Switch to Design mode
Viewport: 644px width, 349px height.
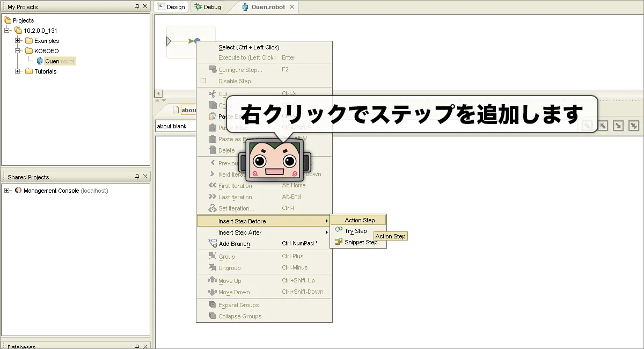pyautogui.click(x=171, y=7)
